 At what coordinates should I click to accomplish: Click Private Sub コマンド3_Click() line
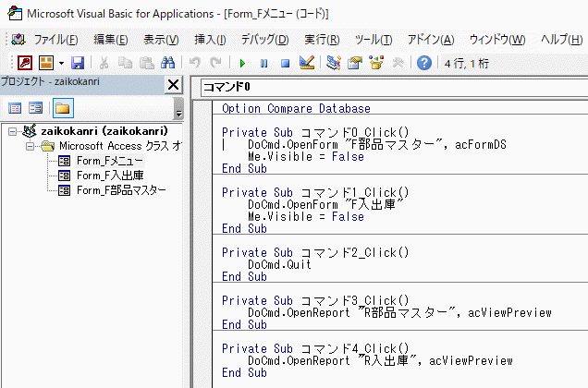(x=315, y=300)
